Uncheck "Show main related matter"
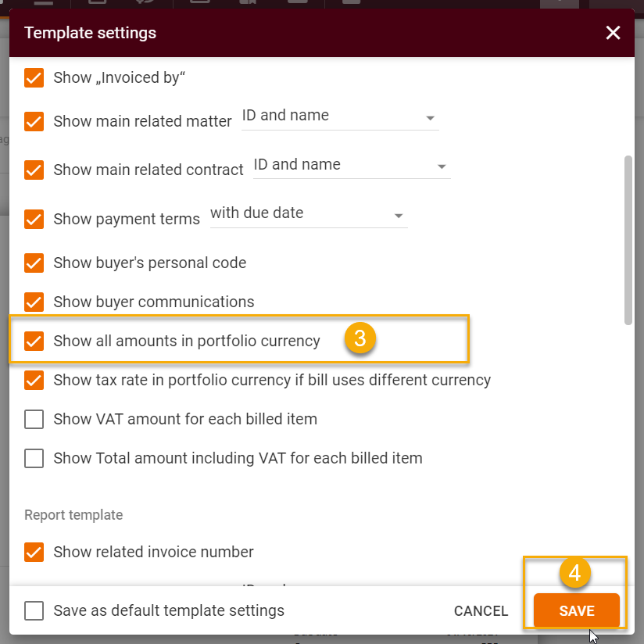Viewport: 644px width, 644px height. click(x=34, y=121)
